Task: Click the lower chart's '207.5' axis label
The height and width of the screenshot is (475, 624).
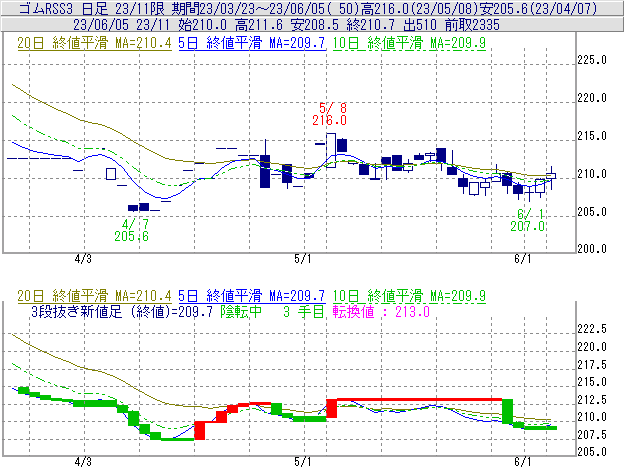Action: point(592,435)
